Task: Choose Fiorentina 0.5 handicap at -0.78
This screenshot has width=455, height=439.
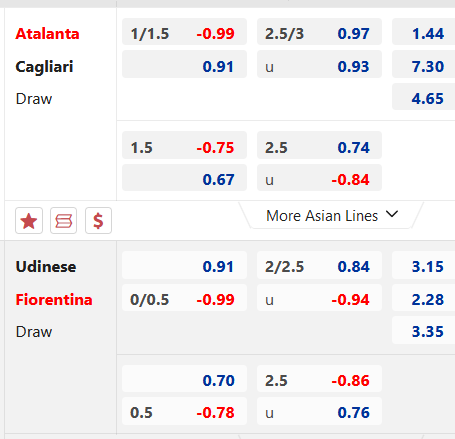Action: 184,411
